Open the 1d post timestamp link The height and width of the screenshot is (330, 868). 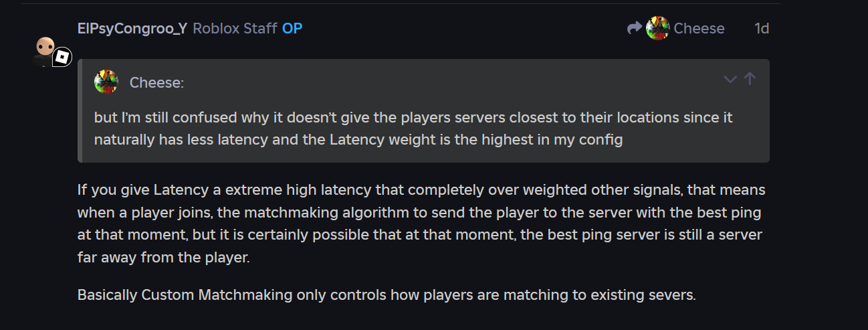[762, 28]
